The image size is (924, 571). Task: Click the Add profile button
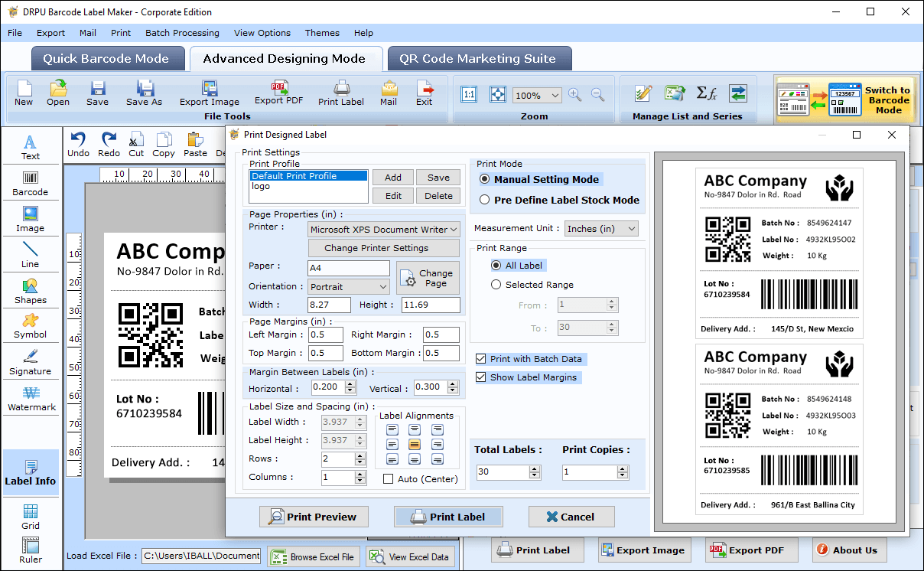(x=393, y=178)
